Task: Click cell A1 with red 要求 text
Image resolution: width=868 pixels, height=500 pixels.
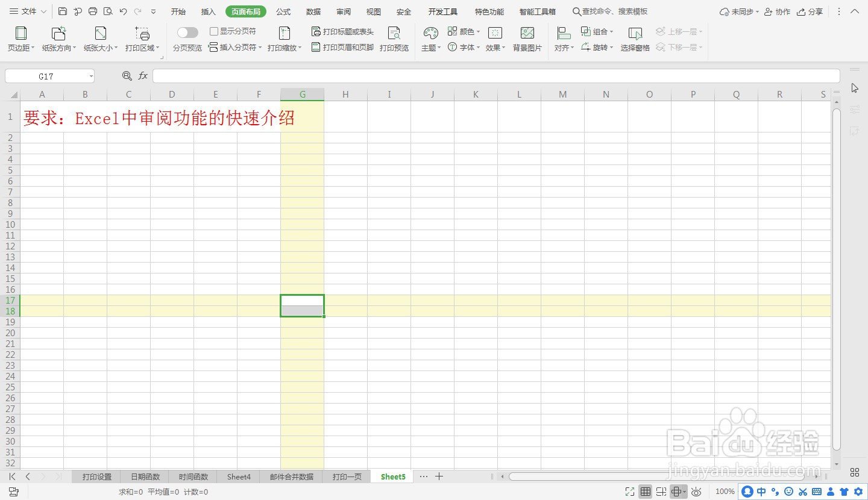Action: pyautogui.click(x=42, y=117)
